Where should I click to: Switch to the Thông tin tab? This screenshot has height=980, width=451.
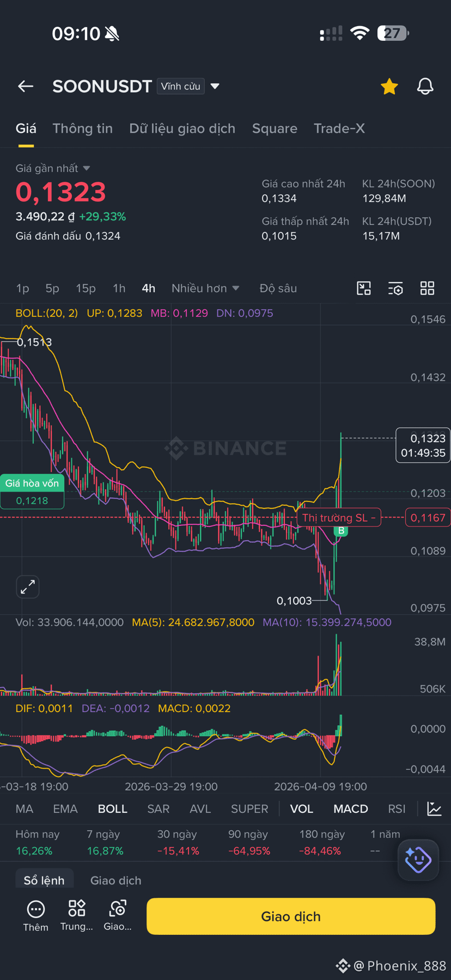tap(83, 128)
